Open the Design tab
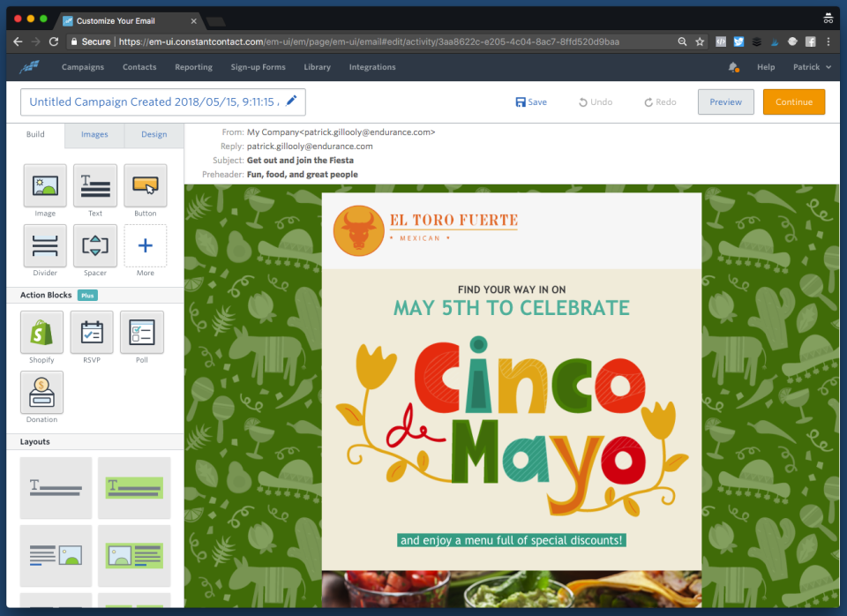Screen dimensions: 847x616 (x=154, y=135)
